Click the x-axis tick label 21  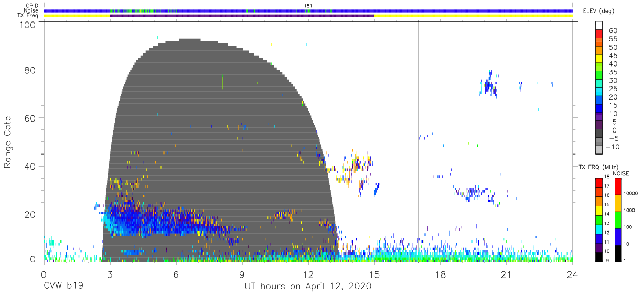coord(506,274)
